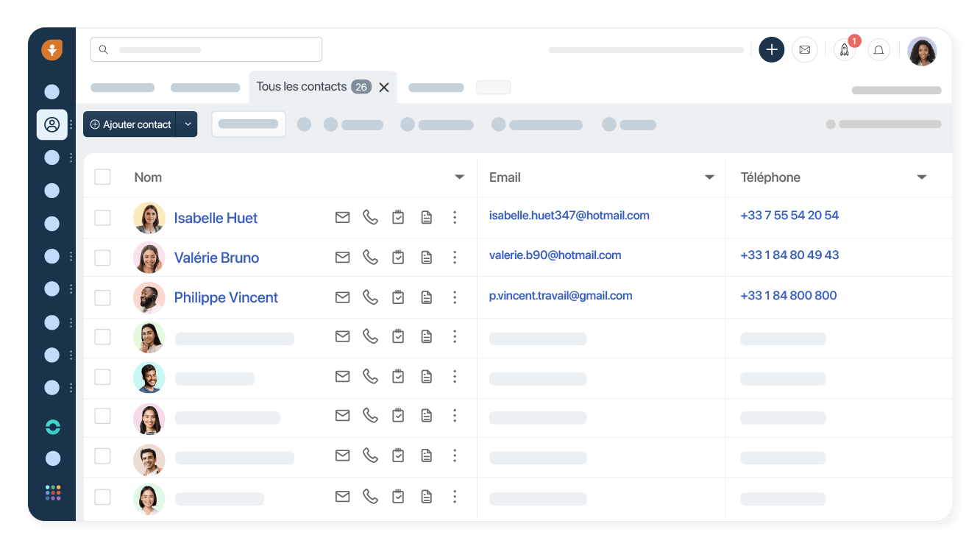
Task: Close the Tous les contacts tab
Action: pos(384,88)
